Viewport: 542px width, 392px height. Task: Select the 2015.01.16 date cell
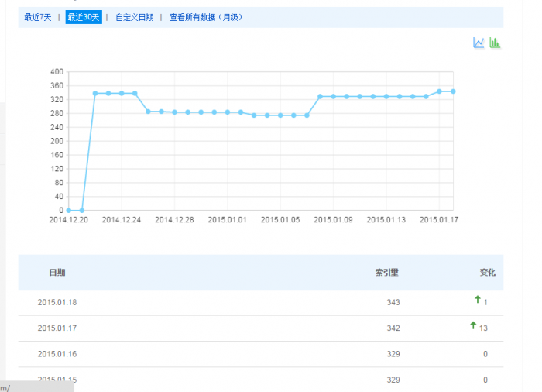(57, 354)
